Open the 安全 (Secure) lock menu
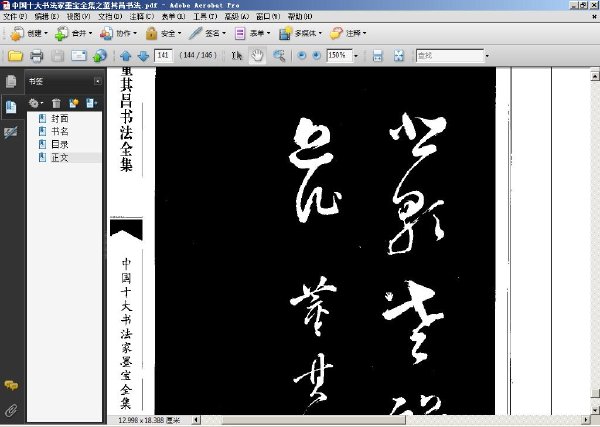The height and width of the screenshot is (427, 600). point(163,34)
